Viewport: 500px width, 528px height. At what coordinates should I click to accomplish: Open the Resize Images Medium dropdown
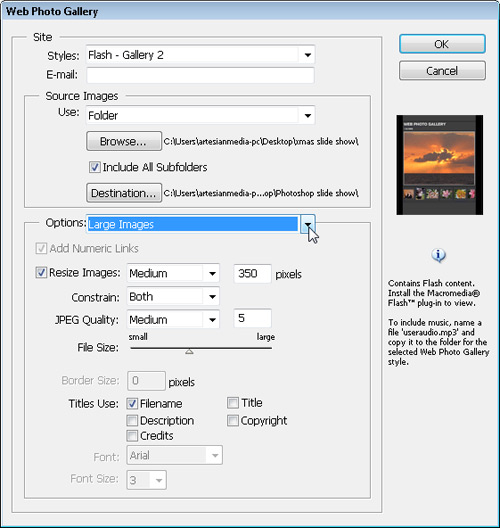(x=212, y=273)
